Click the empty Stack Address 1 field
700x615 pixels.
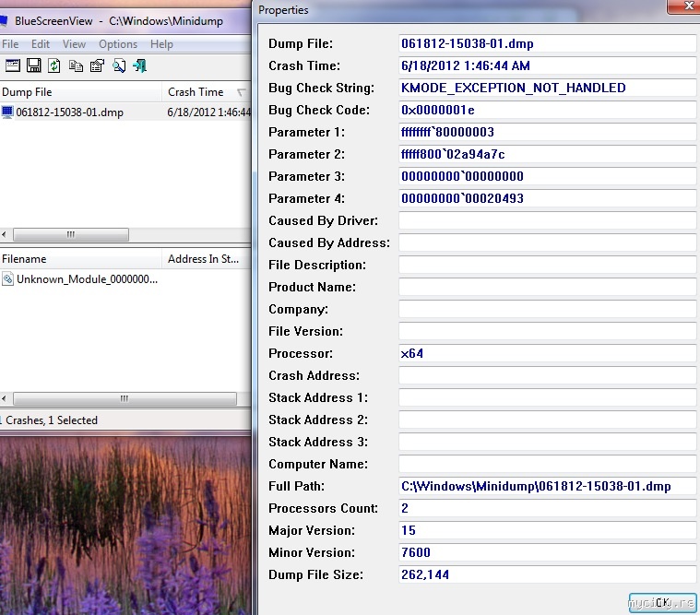click(547, 397)
